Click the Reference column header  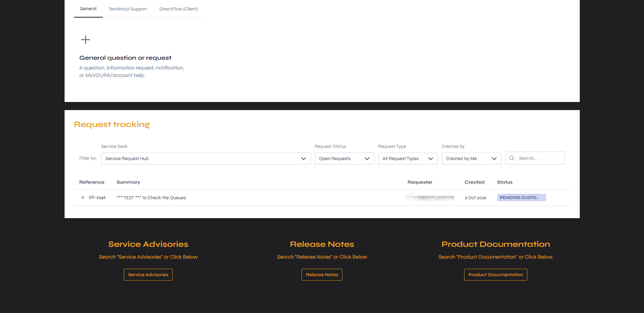tap(92, 182)
